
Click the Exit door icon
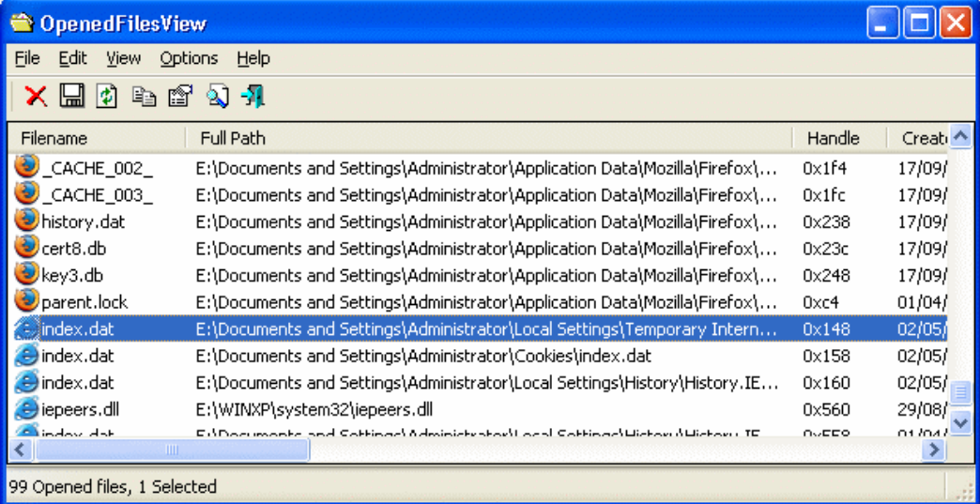point(253,96)
